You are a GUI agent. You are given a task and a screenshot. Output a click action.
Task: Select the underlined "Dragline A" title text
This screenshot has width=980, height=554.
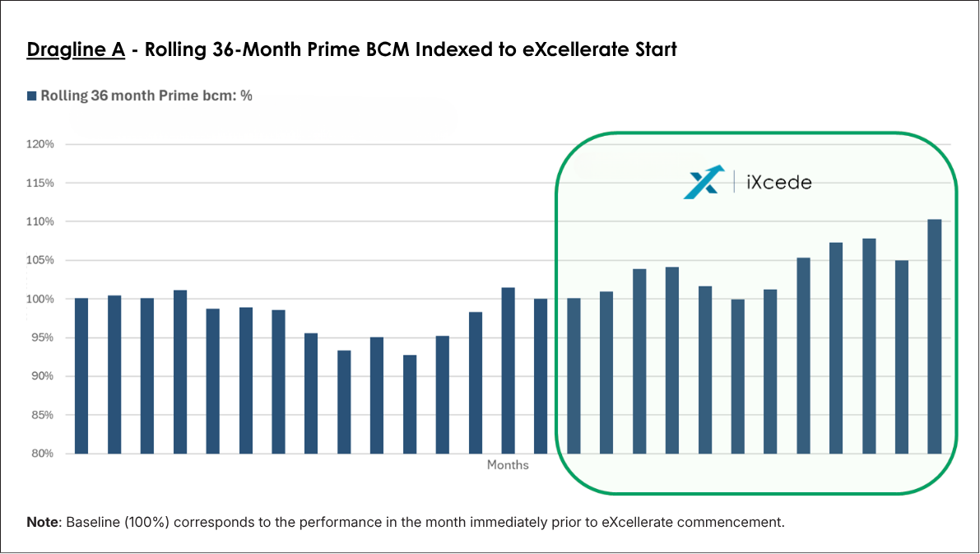pos(76,50)
